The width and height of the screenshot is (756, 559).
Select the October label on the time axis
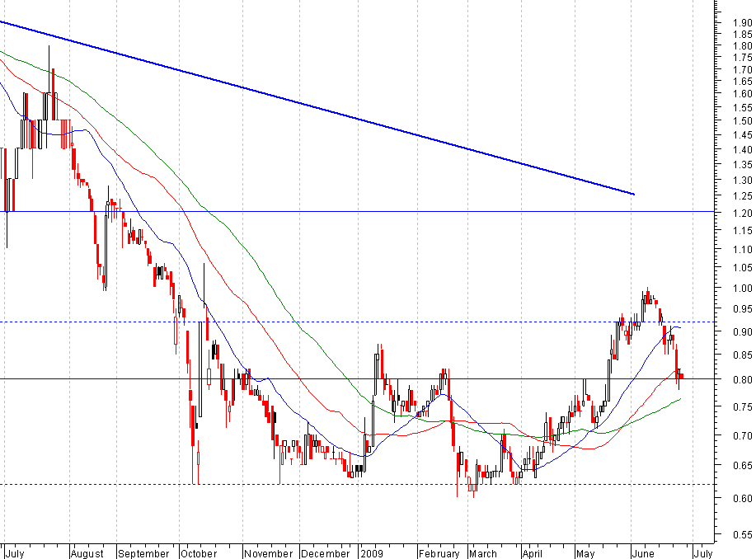(199, 553)
